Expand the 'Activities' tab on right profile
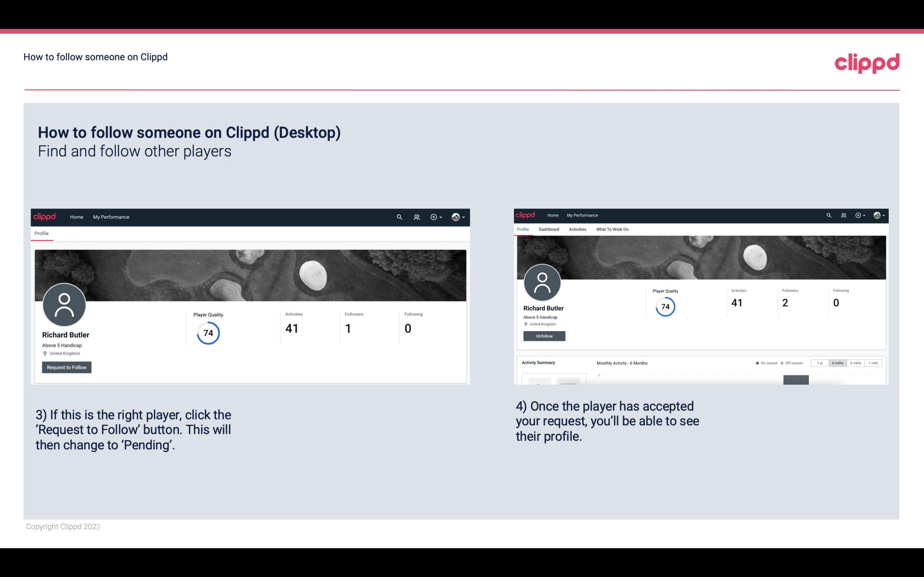Image resolution: width=924 pixels, height=577 pixels. pos(577,229)
